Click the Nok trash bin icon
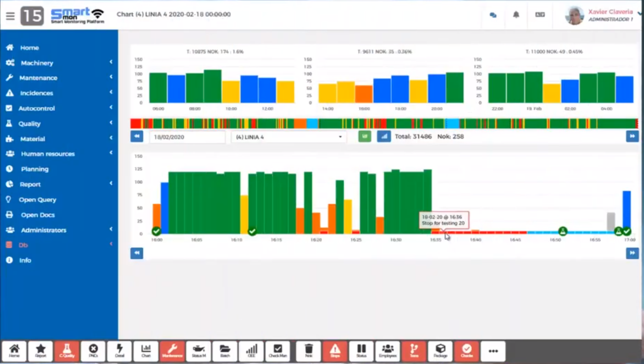This screenshot has width=644, height=364. 309,351
